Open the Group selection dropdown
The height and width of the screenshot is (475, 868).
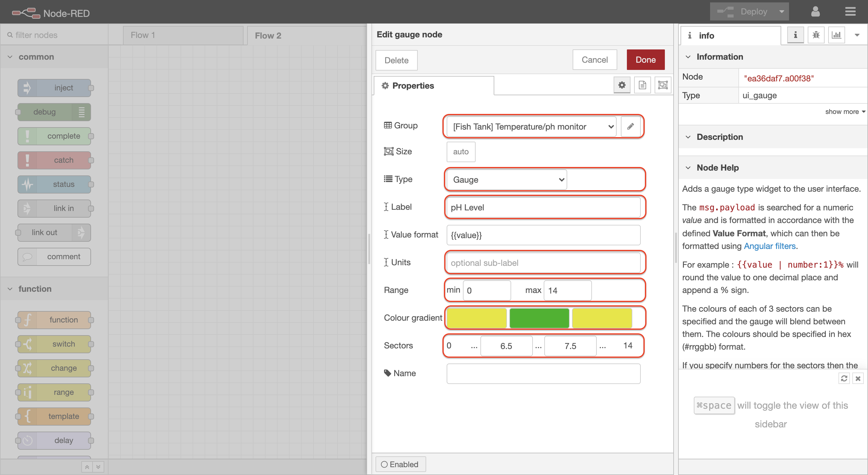[531, 127]
